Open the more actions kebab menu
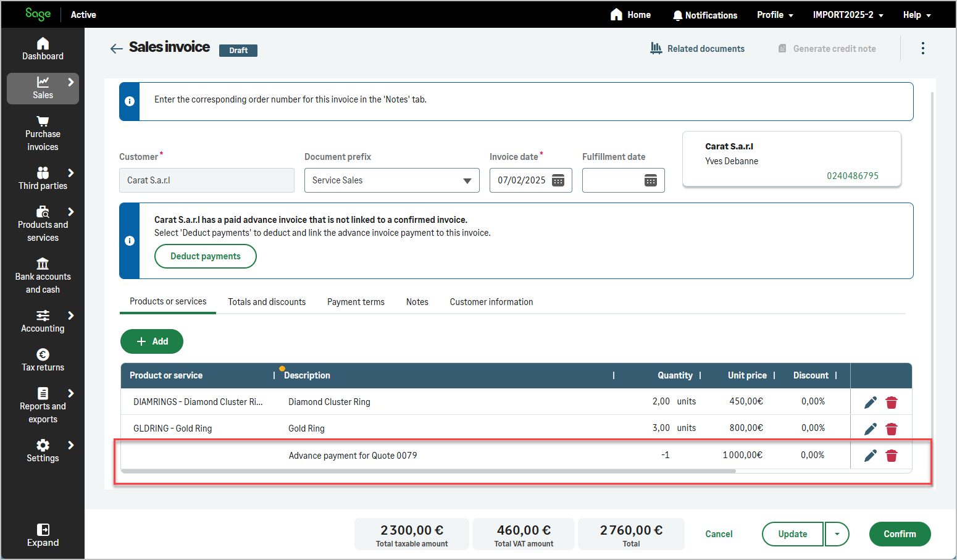 click(922, 48)
